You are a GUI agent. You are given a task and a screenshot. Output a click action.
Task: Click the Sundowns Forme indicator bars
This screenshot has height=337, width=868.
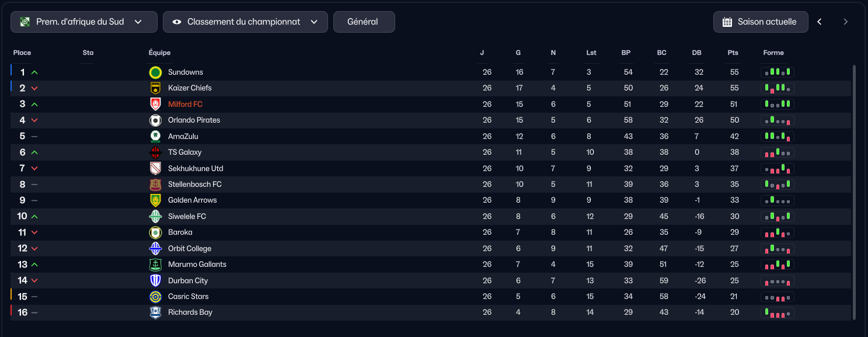click(777, 72)
